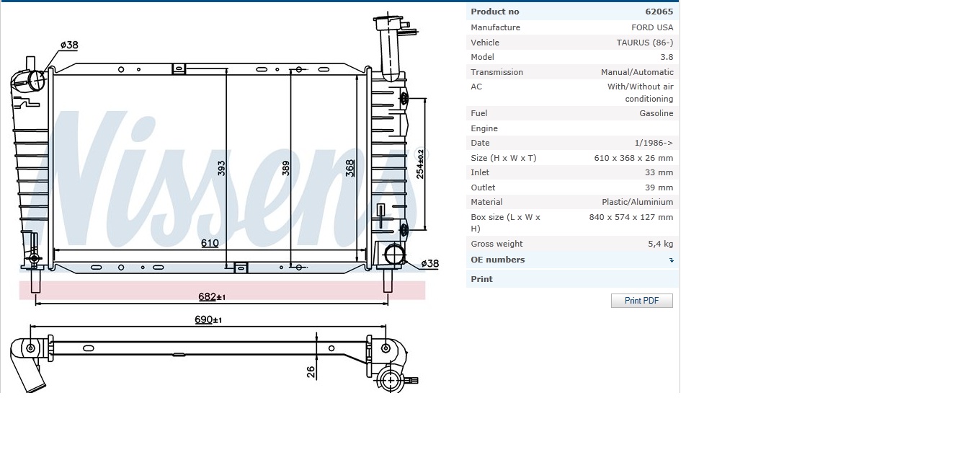The width and height of the screenshot is (980, 450).
Task: Click the OE numbers arrow icon
Action: (x=671, y=260)
